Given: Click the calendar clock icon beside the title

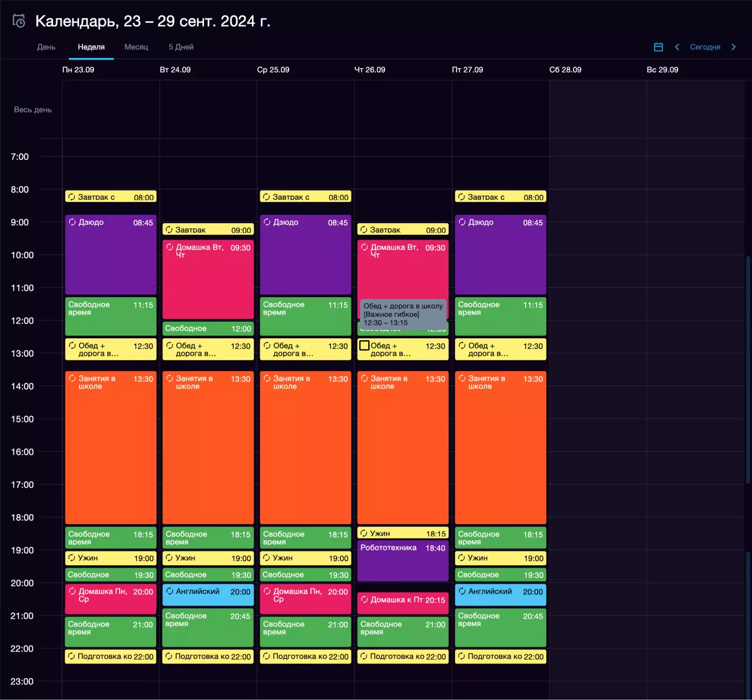Looking at the screenshot, I should tap(19, 21).
